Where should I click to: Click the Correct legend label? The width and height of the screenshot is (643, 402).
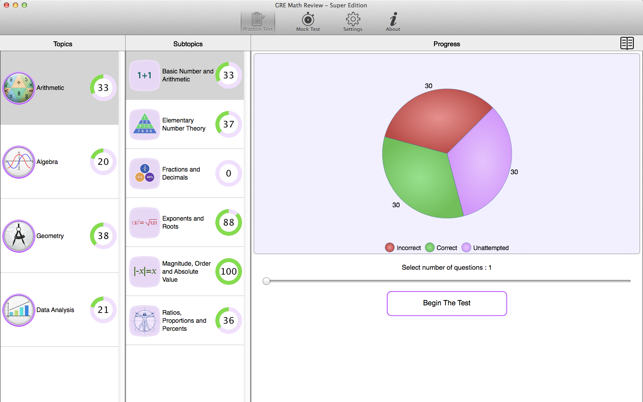coord(447,248)
